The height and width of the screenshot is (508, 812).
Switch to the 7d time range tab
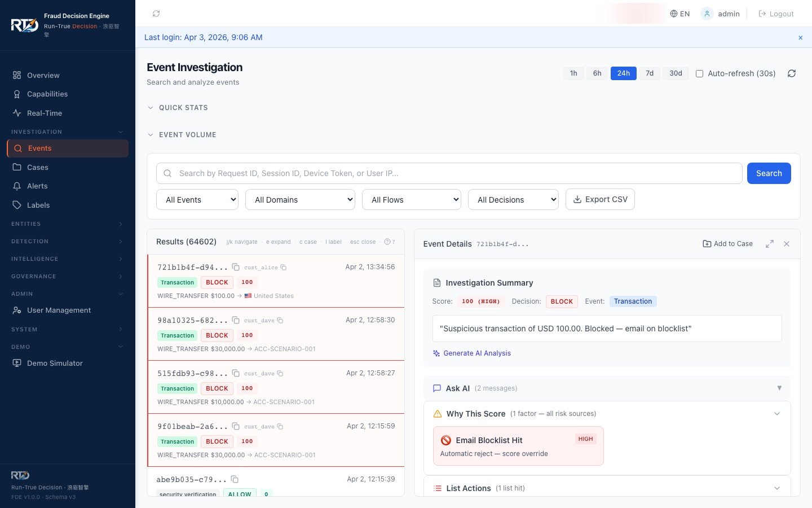649,73
